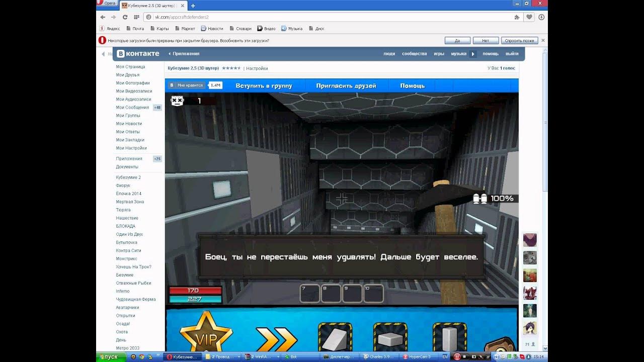Open the Speed Dial grid icon

pyautogui.click(x=136, y=17)
